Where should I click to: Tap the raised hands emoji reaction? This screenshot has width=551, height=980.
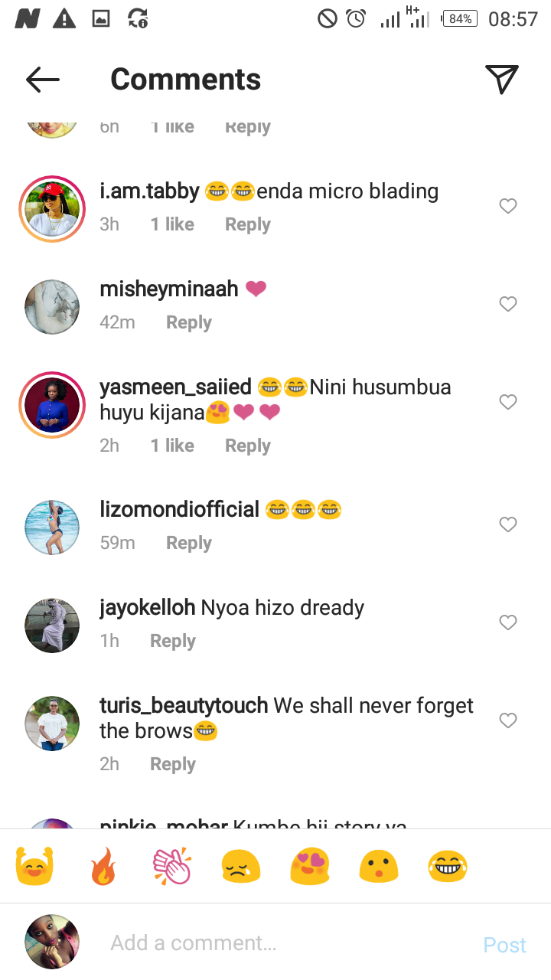[x=34, y=867]
